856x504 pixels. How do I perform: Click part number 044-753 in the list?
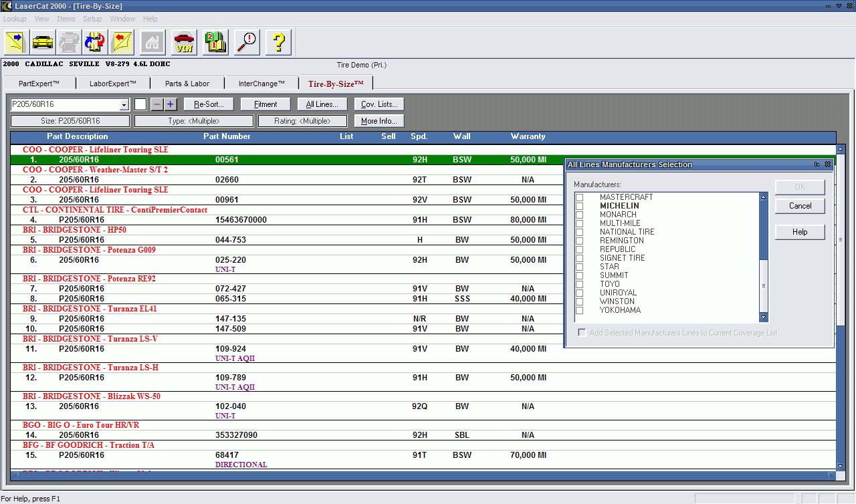coord(231,240)
